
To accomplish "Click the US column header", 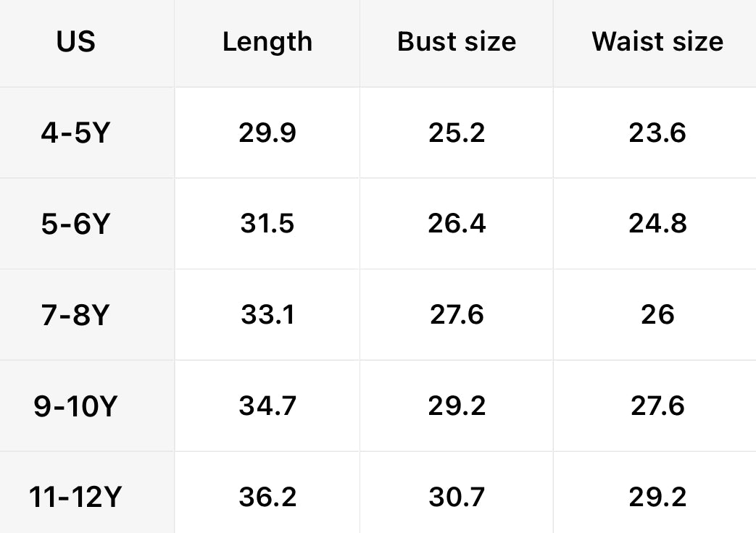I will (75, 41).
